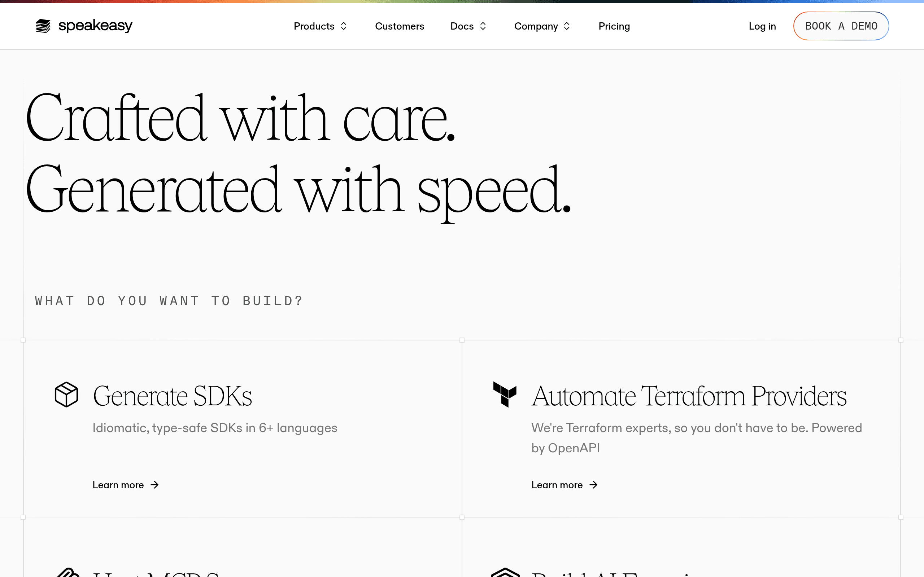924x577 pixels.
Task: Open the Products menu label
Action: [314, 26]
